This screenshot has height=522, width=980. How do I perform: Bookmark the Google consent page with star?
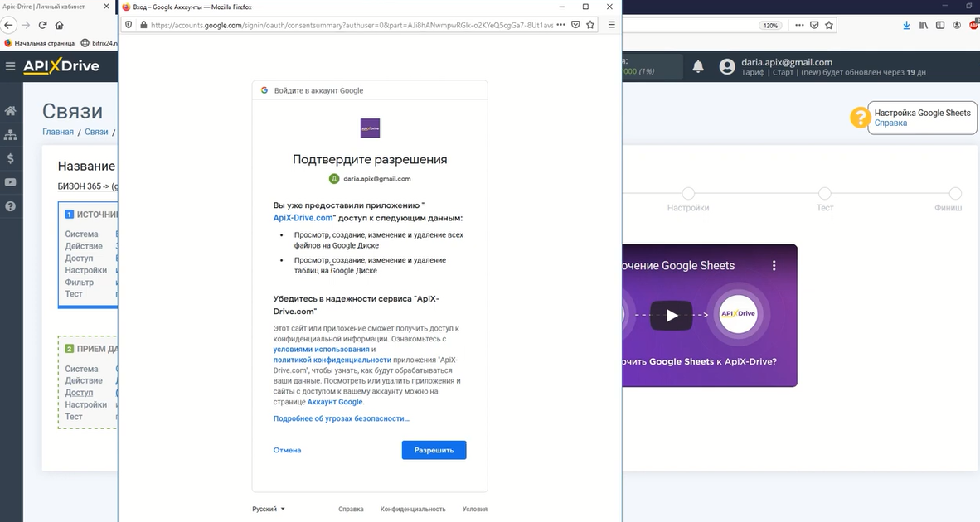pos(590,25)
